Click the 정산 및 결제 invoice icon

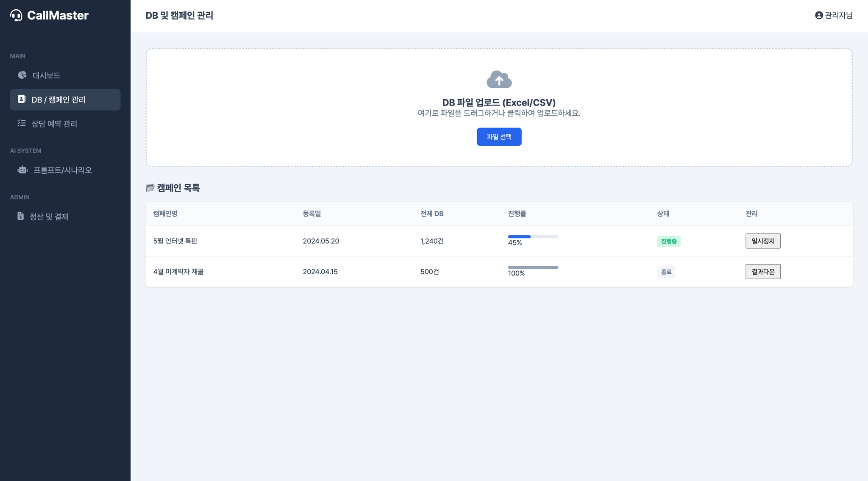pyautogui.click(x=20, y=216)
